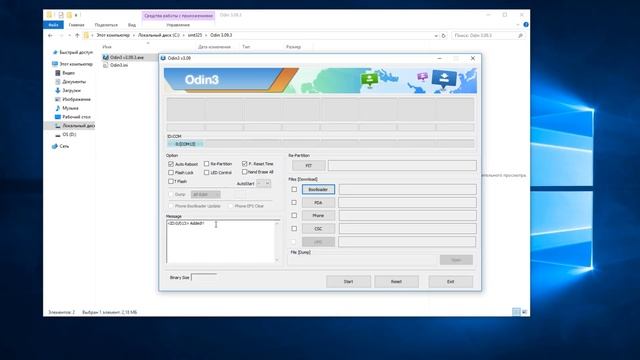640x360 pixels.
Task: Enable the Auto Reboot checkbox
Action: [171, 164]
